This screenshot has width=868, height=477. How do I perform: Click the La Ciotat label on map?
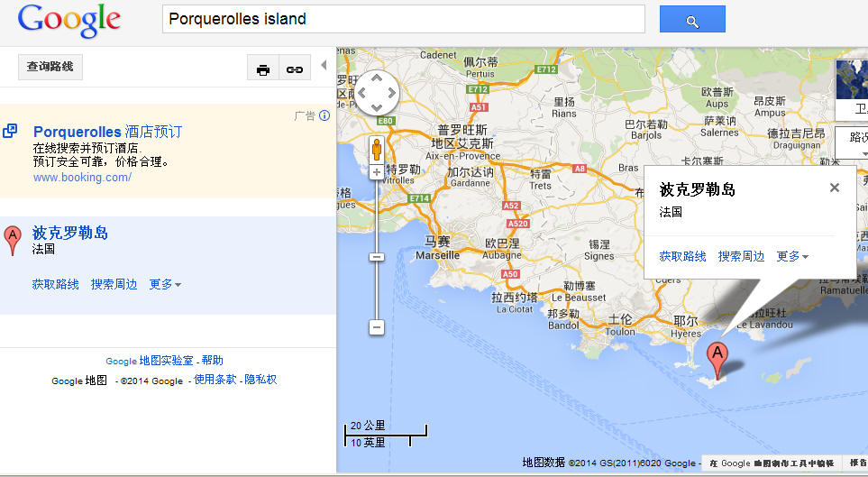[x=515, y=309]
